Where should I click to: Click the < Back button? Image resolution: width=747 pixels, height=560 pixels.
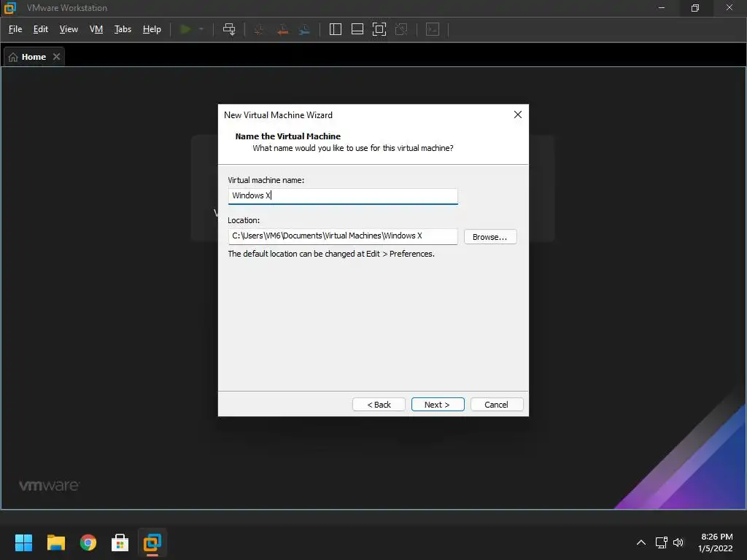[379, 404]
